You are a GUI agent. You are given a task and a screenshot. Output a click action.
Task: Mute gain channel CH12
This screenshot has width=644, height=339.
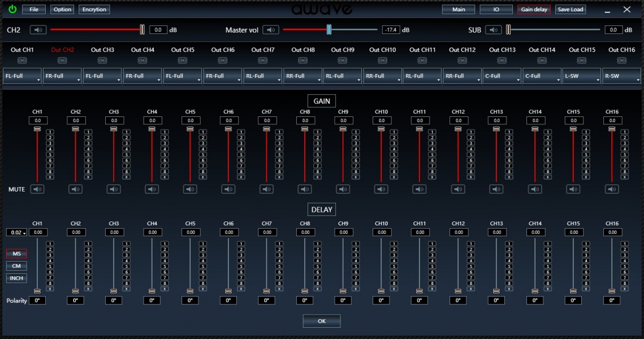coord(458,189)
